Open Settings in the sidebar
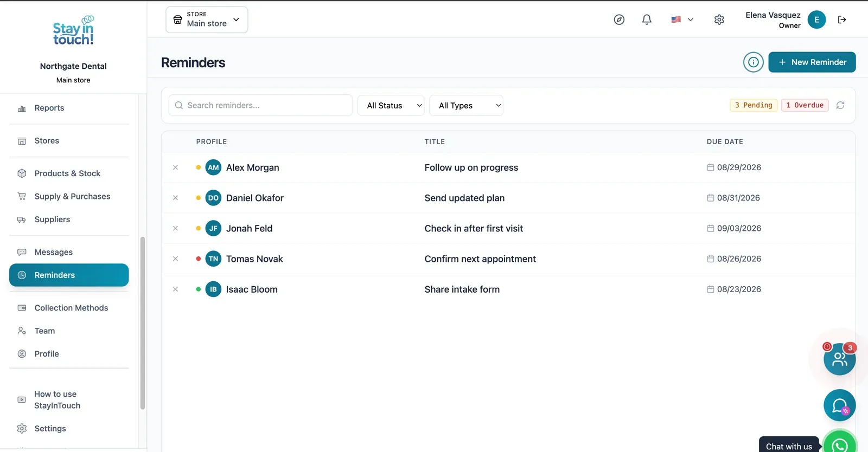The width and height of the screenshot is (868, 452). click(x=69, y=429)
